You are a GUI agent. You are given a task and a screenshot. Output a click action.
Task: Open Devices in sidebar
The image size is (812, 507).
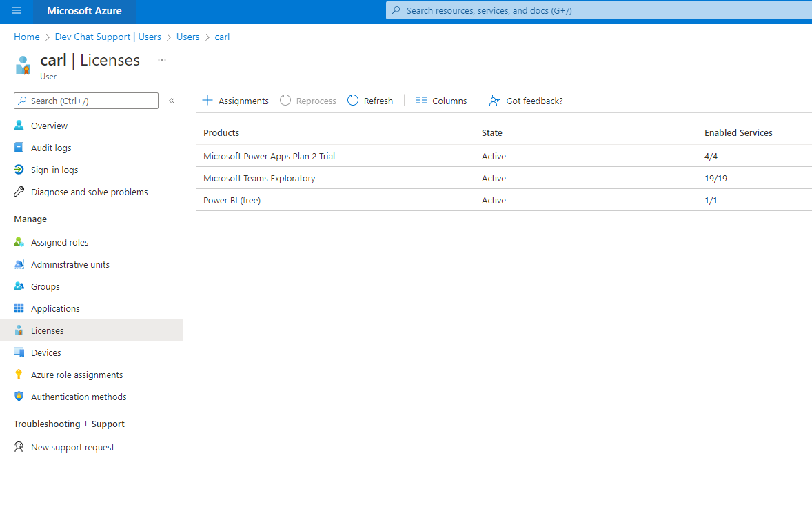pyautogui.click(x=46, y=353)
